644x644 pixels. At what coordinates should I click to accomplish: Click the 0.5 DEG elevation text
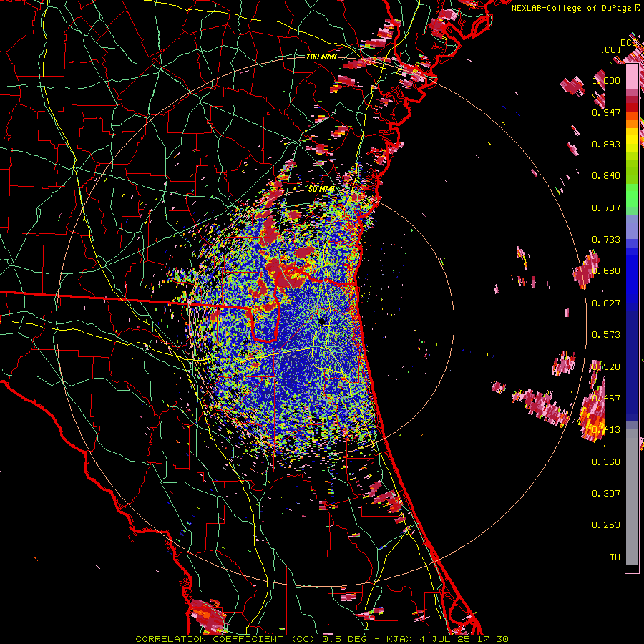tap(344, 639)
